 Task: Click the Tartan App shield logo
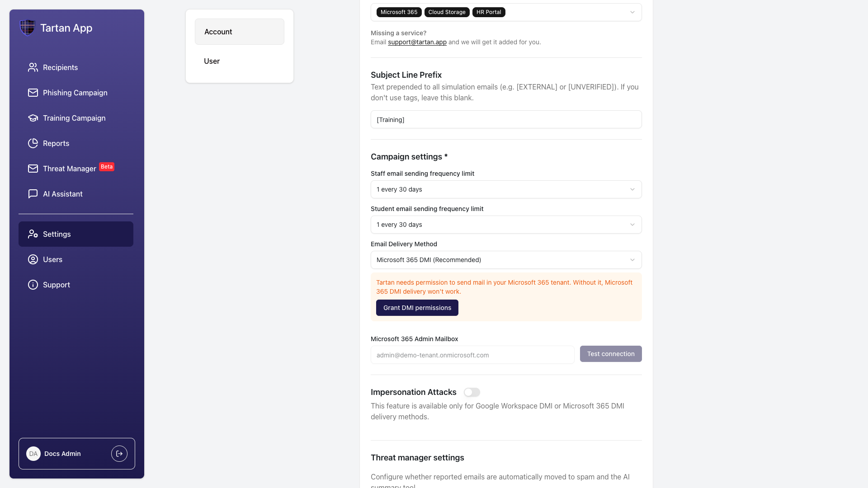[x=28, y=28]
